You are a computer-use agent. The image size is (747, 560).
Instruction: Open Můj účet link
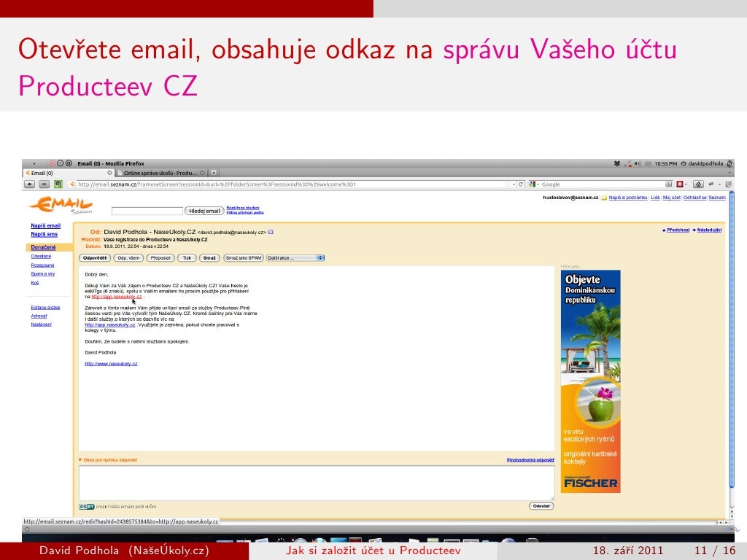point(672,198)
